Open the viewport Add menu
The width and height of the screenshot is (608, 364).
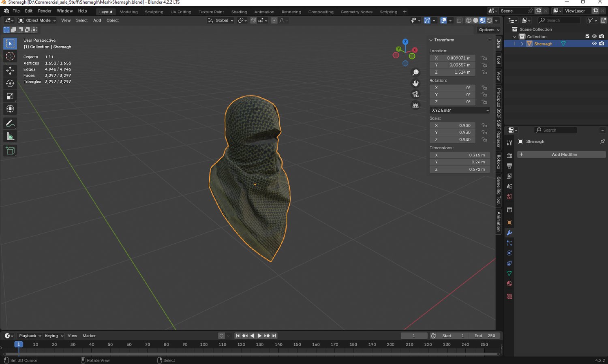pos(97,20)
